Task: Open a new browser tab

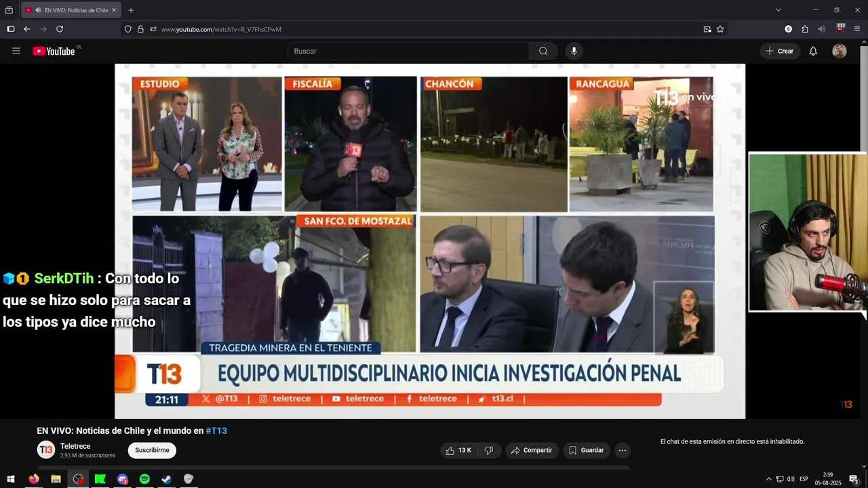Action: [131, 10]
